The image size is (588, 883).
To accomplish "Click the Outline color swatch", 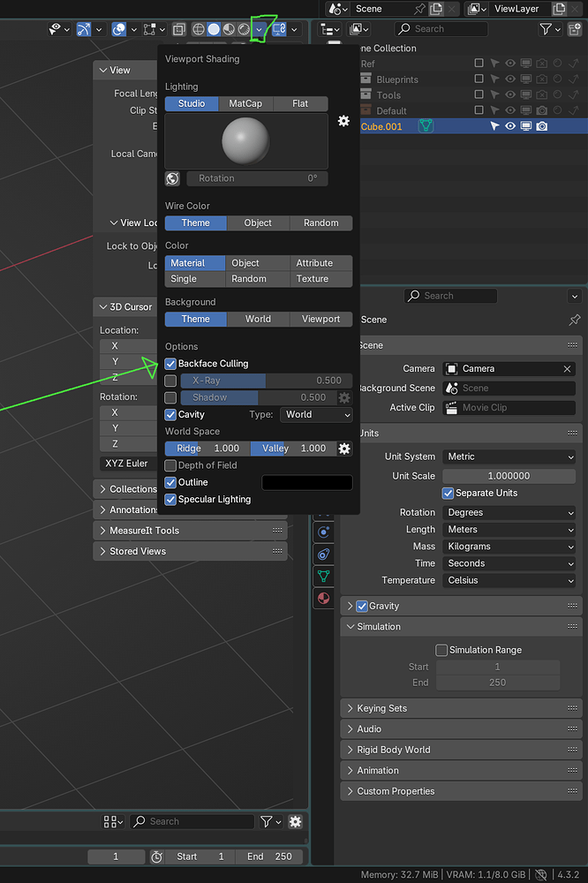I will pos(307,483).
